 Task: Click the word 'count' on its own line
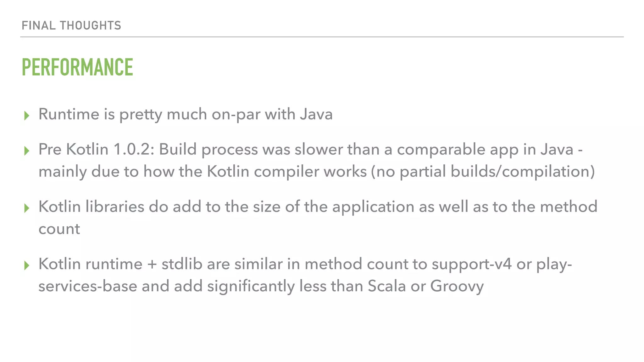(x=59, y=229)
